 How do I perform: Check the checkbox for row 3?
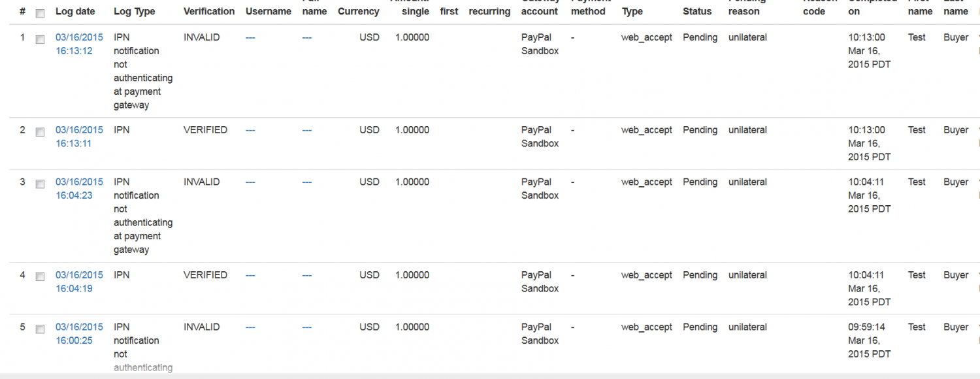(x=40, y=184)
